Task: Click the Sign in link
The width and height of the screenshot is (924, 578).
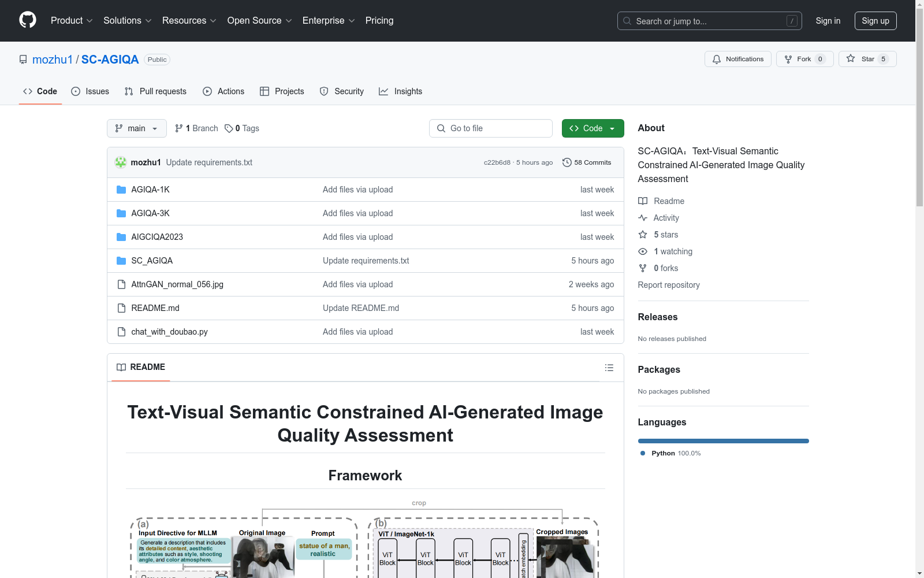Action: point(828,21)
